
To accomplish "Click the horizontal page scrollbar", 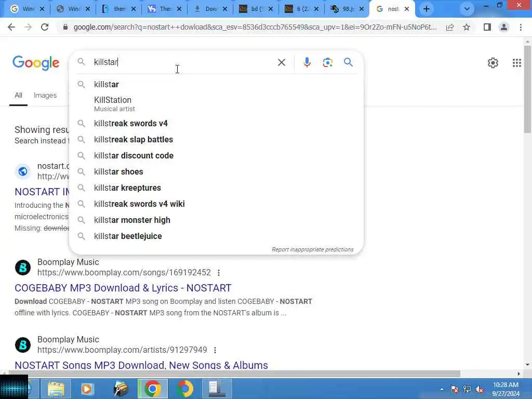I will click(x=234, y=374).
